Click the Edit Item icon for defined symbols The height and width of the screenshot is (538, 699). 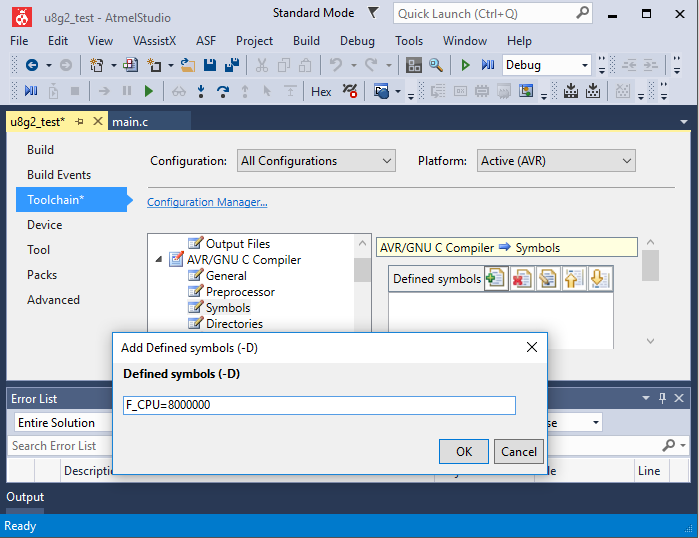click(547, 279)
